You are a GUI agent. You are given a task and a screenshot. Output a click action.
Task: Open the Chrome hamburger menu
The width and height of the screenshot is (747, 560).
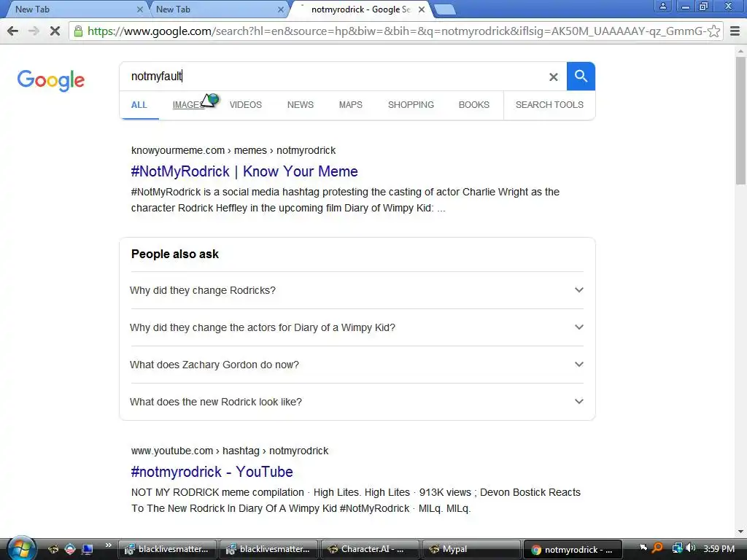point(735,31)
